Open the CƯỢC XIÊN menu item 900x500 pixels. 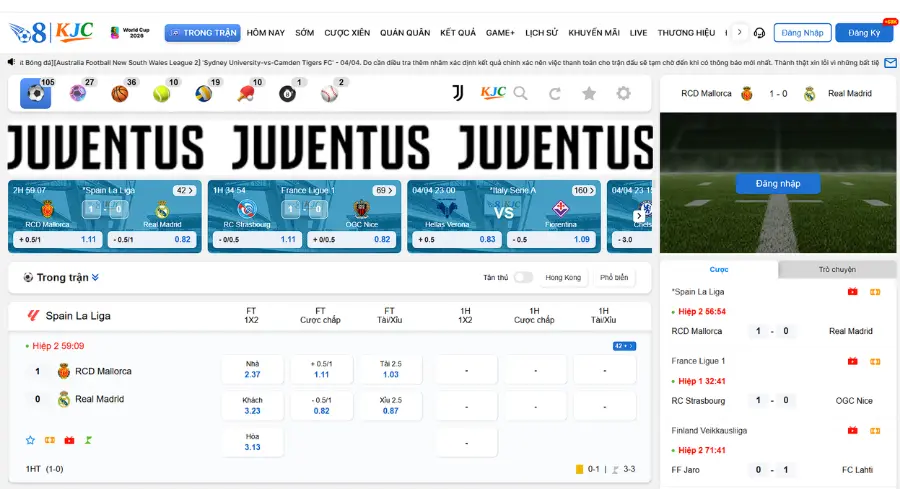coord(347,33)
